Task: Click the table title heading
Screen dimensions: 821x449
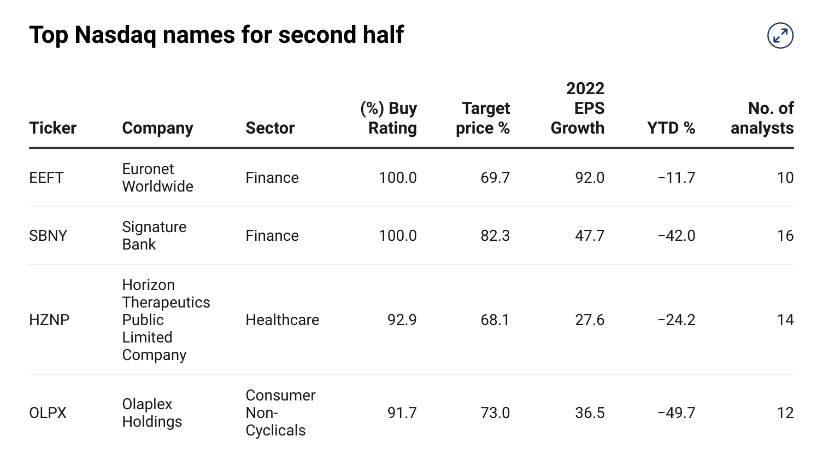Action: click(217, 35)
